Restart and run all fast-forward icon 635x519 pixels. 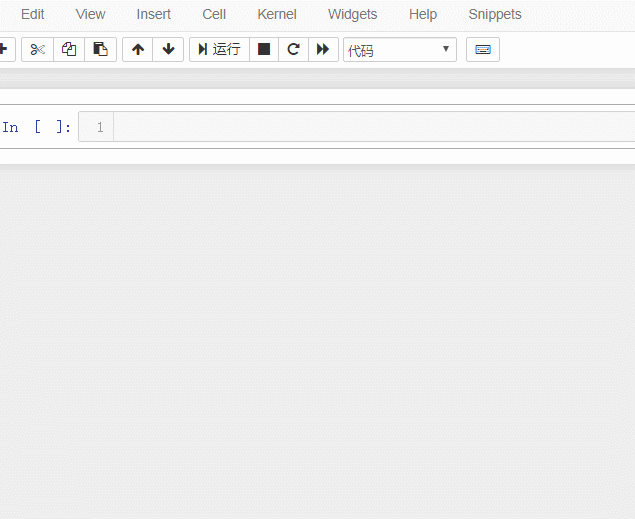pos(323,49)
